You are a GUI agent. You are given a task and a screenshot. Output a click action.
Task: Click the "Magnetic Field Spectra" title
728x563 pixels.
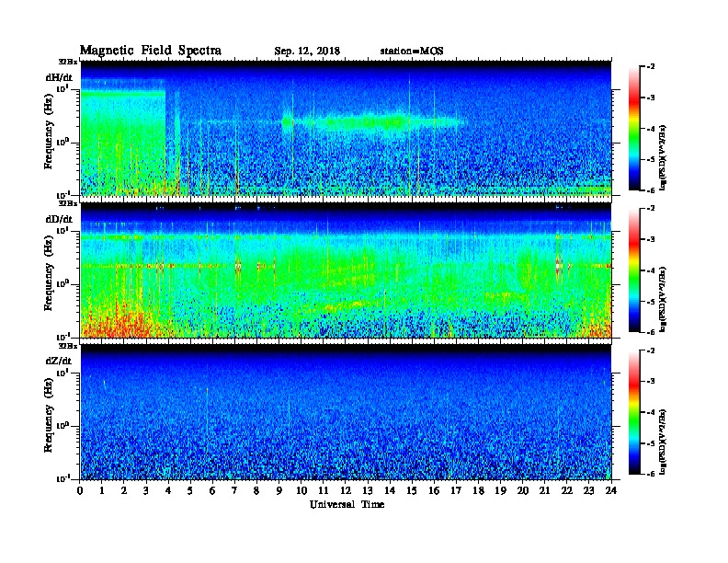click(x=151, y=51)
